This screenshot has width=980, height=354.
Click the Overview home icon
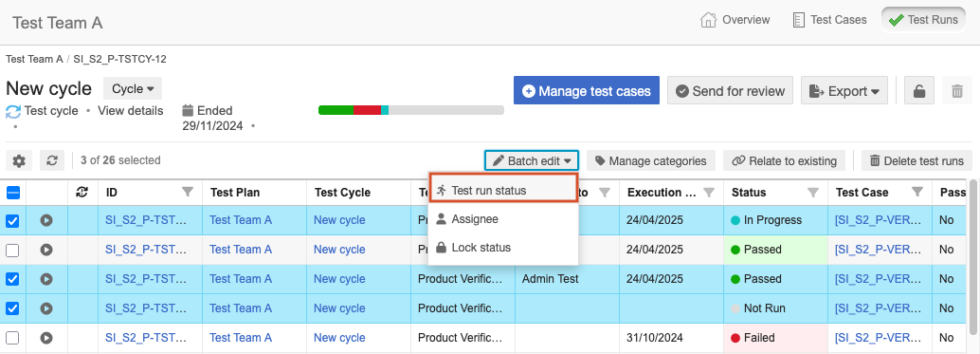click(708, 20)
